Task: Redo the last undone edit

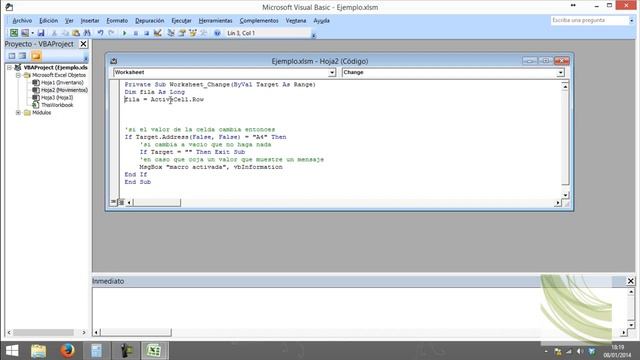Action: pyautogui.click(x=111, y=33)
